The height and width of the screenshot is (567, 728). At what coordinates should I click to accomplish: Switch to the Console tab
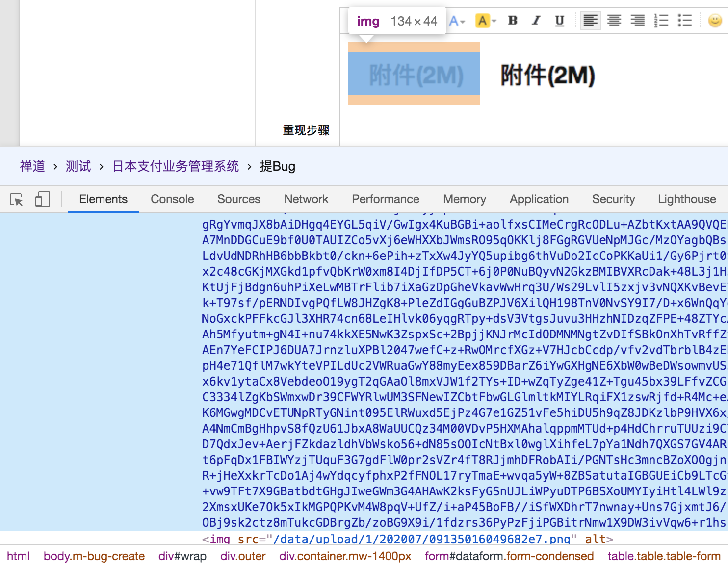[172, 199]
